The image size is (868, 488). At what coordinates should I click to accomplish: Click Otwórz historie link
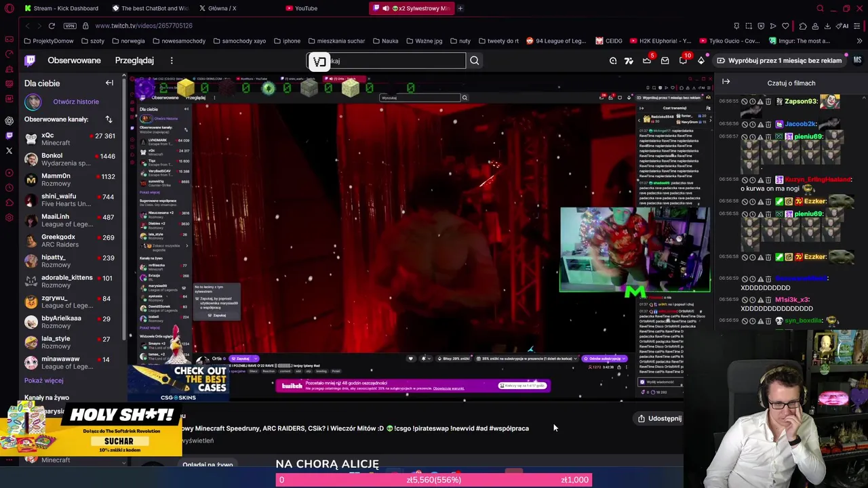tap(76, 102)
